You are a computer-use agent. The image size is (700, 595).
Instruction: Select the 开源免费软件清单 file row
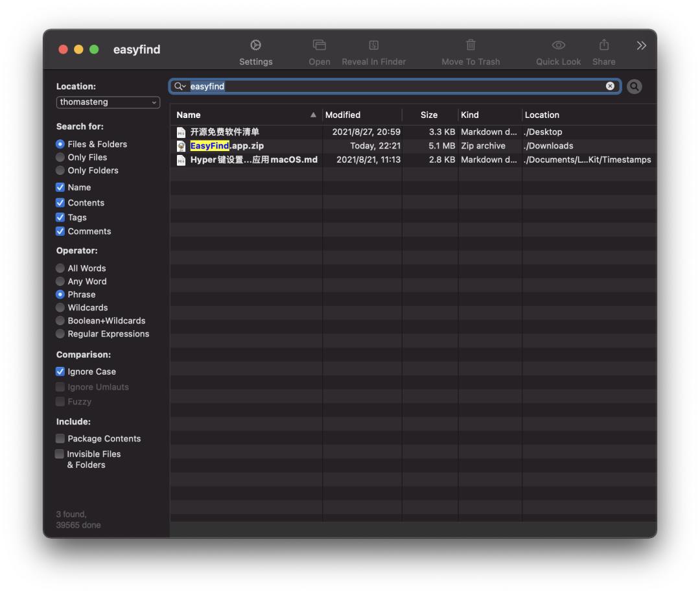point(413,132)
